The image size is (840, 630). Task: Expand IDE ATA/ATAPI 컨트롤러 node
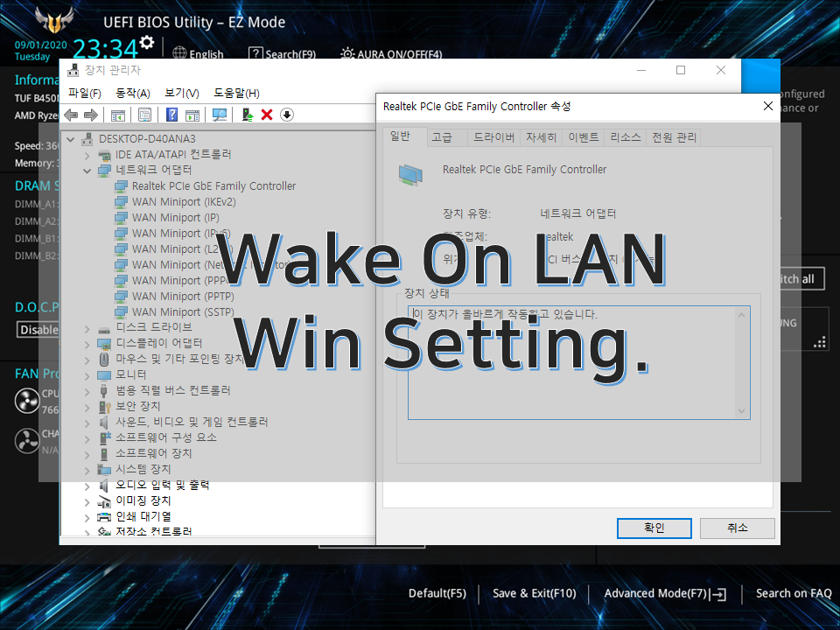click(87, 156)
